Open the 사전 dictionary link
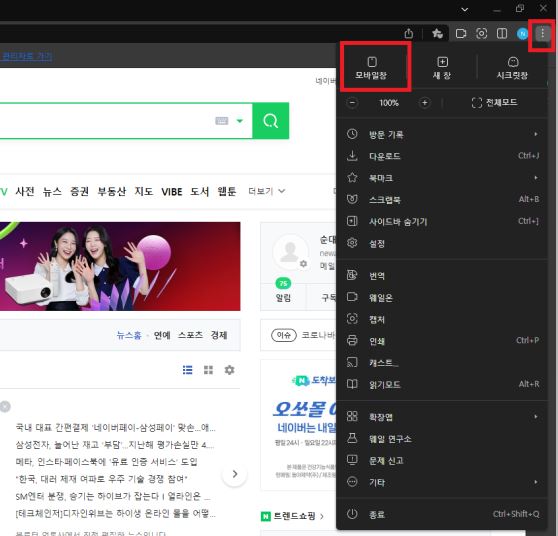The image size is (558, 536). (x=25, y=191)
